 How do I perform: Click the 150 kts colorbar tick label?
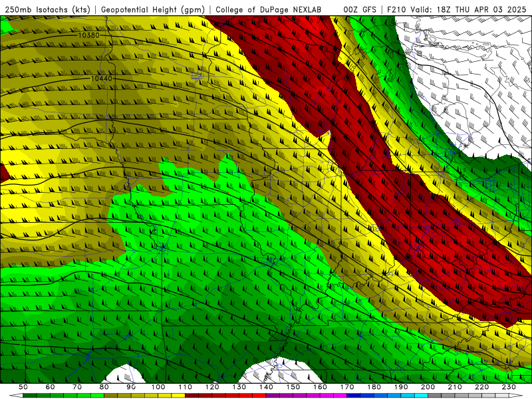[x=293, y=387]
